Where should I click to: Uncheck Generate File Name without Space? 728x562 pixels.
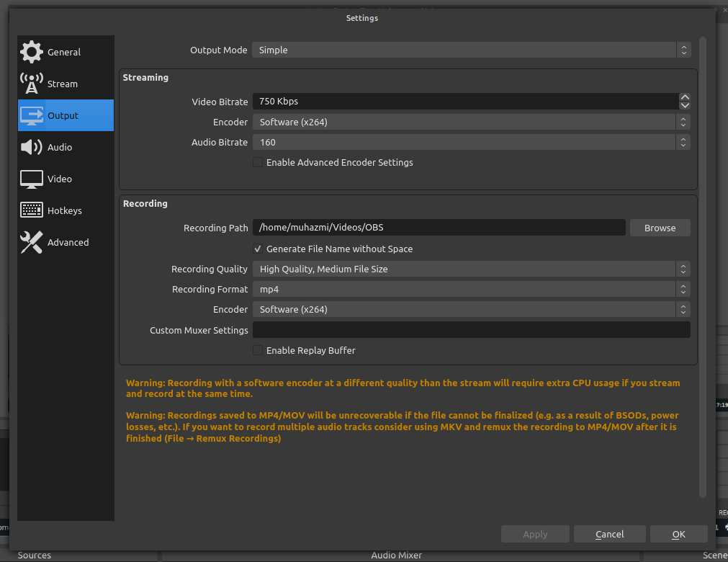[258, 249]
